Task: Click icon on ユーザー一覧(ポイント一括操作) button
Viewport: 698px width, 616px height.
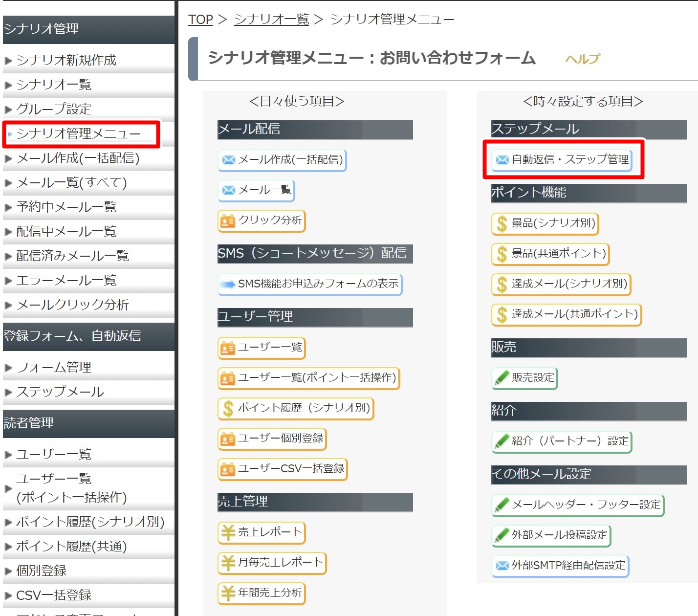Action: pos(228,378)
